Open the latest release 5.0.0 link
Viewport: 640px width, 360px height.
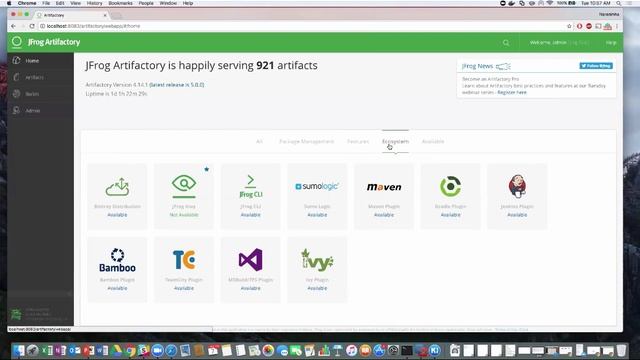pos(177,85)
